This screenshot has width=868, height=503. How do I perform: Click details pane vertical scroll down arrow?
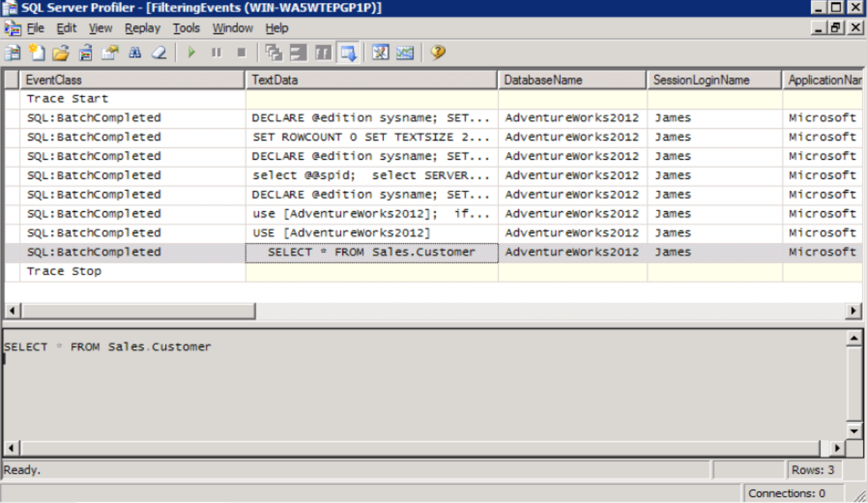click(854, 432)
